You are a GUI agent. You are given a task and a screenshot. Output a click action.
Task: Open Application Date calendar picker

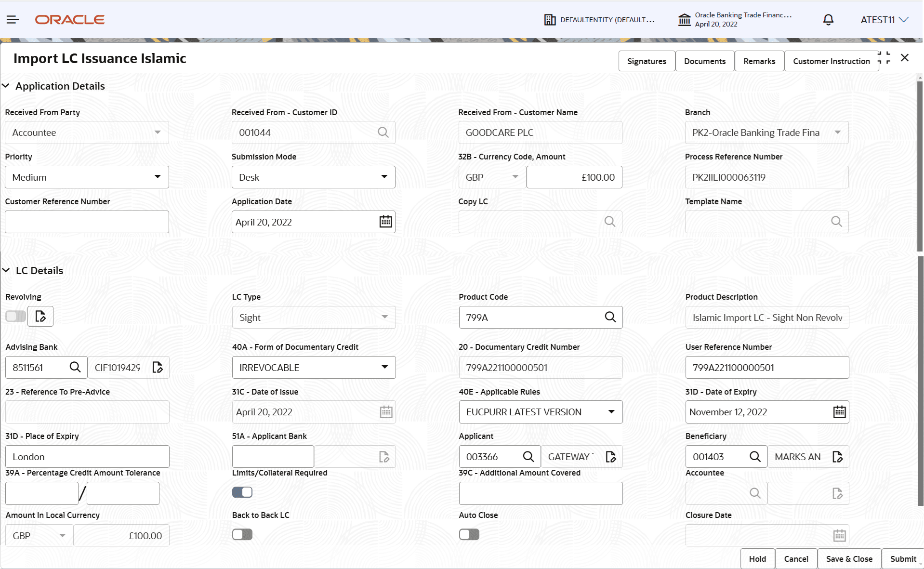tap(386, 222)
